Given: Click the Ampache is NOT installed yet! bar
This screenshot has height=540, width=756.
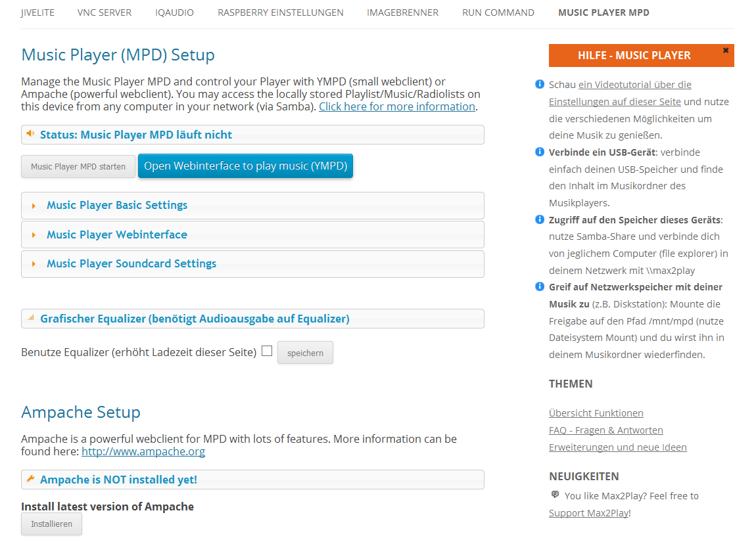Looking at the screenshot, I should (252, 480).
